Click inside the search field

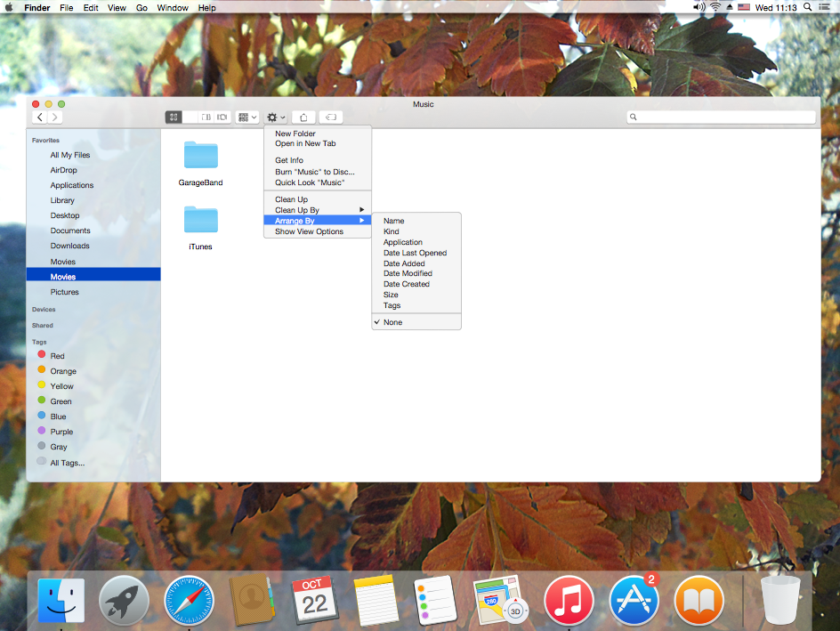[721, 117]
